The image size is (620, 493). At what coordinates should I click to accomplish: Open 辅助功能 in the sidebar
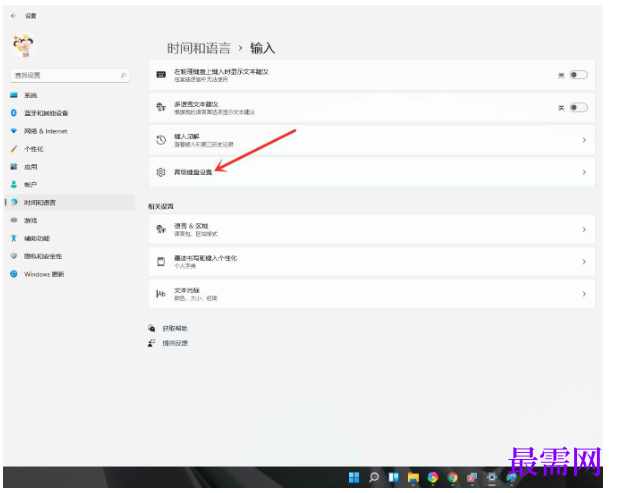[70, 238]
